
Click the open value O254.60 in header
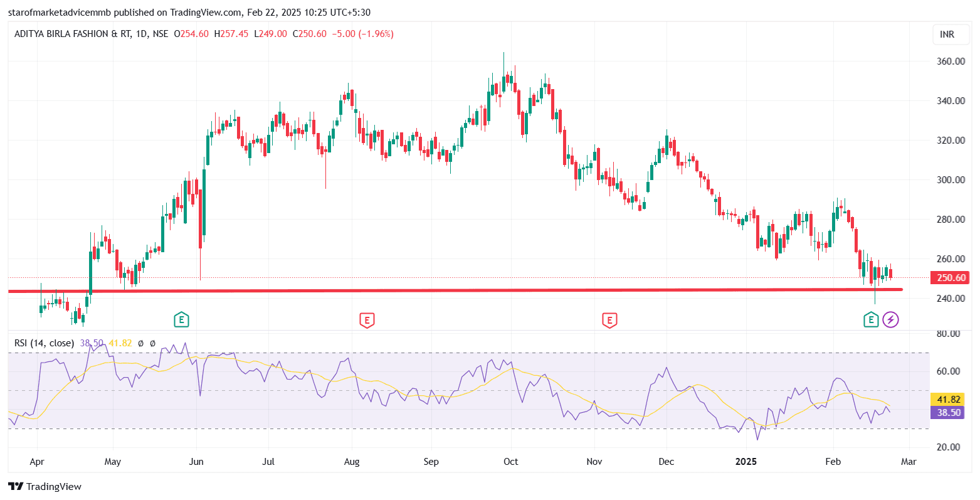pyautogui.click(x=191, y=34)
